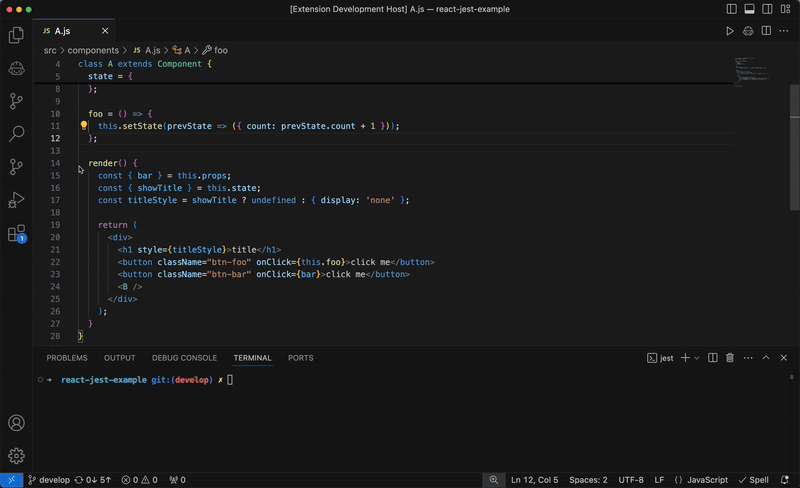Switch to the PROBLEMS tab

tap(67, 358)
